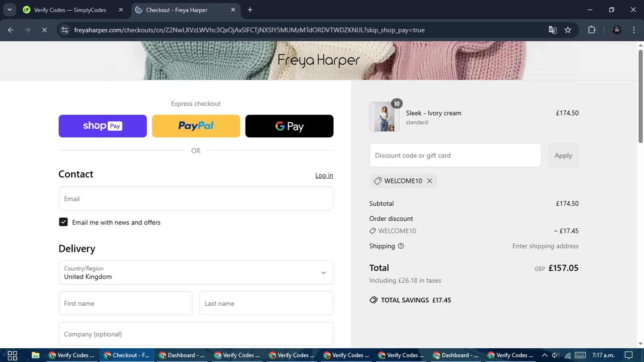Focus the Email input field
The width and height of the screenshot is (644, 362).
pos(196,199)
